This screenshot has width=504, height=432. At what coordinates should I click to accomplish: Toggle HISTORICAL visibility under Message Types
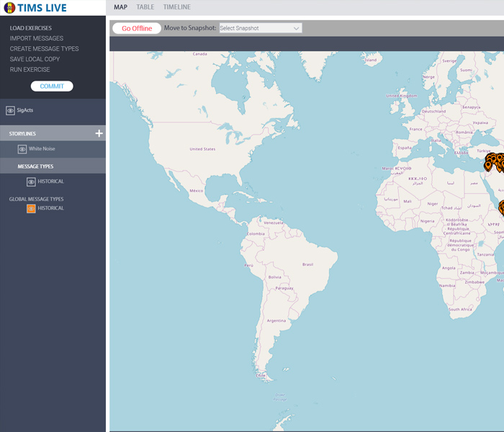tap(31, 182)
